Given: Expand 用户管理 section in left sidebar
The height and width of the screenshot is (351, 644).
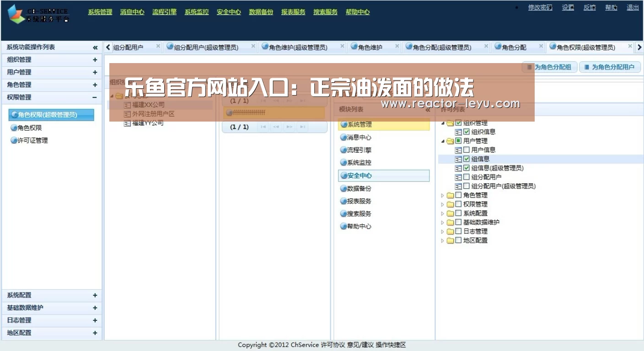Looking at the screenshot, I should 95,72.
